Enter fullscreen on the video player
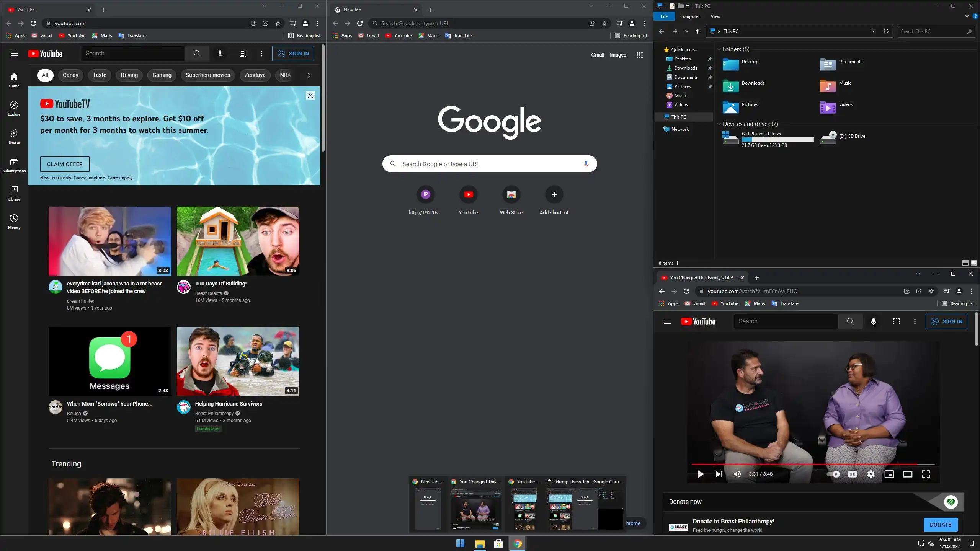 (x=926, y=474)
